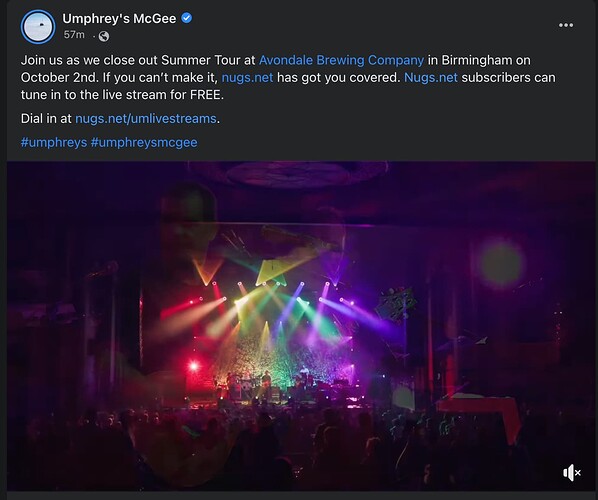
Task: Click the red flag shape in the video corner
Action: [x=481, y=415]
